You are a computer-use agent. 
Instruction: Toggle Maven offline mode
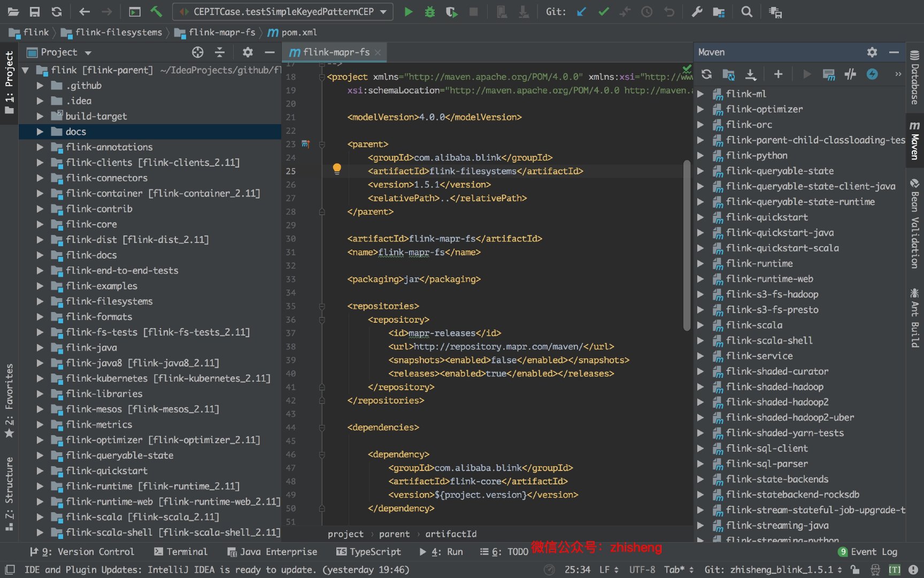850,74
